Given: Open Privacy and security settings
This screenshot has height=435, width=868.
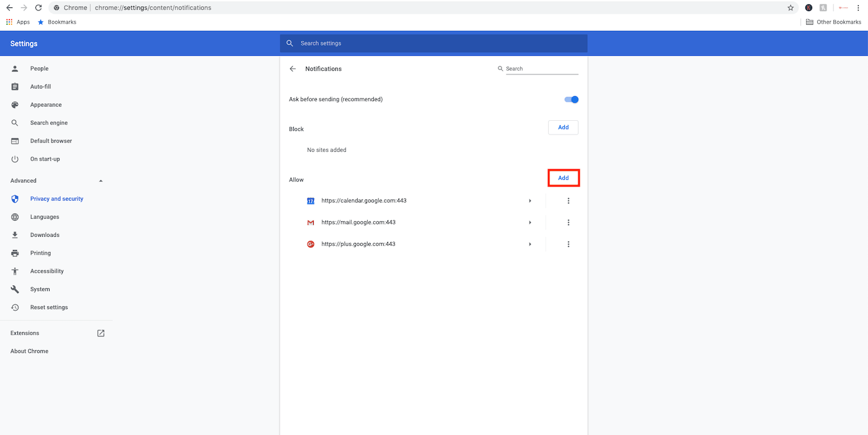Looking at the screenshot, I should 56,199.
